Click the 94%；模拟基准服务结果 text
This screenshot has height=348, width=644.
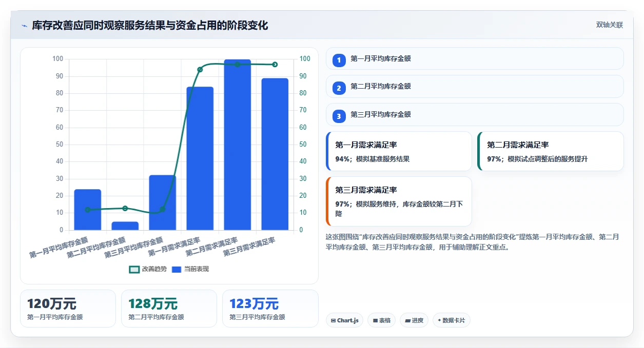coord(373,159)
